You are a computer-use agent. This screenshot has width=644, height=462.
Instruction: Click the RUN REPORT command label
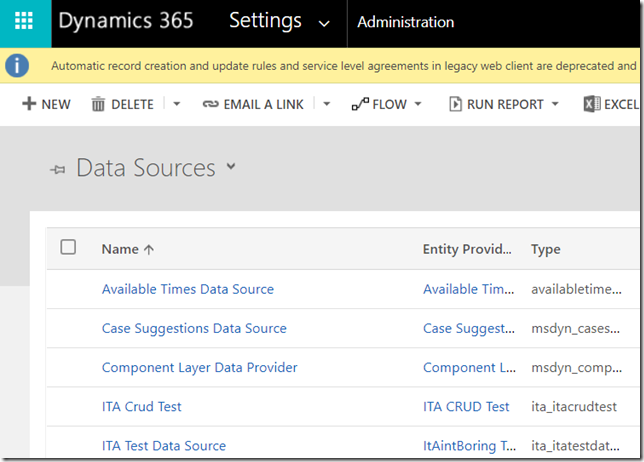(505, 105)
